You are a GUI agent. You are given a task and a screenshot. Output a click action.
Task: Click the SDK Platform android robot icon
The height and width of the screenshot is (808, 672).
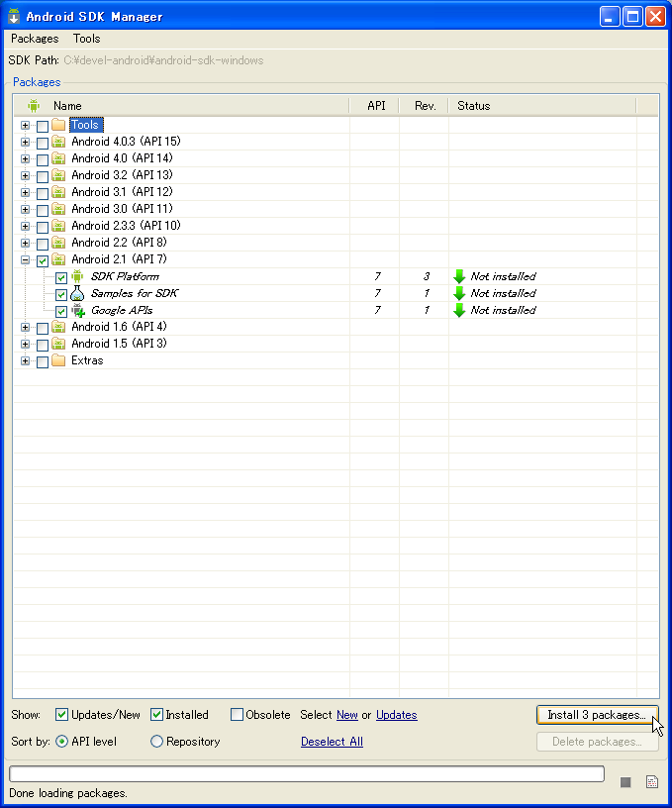[x=77, y=276]
